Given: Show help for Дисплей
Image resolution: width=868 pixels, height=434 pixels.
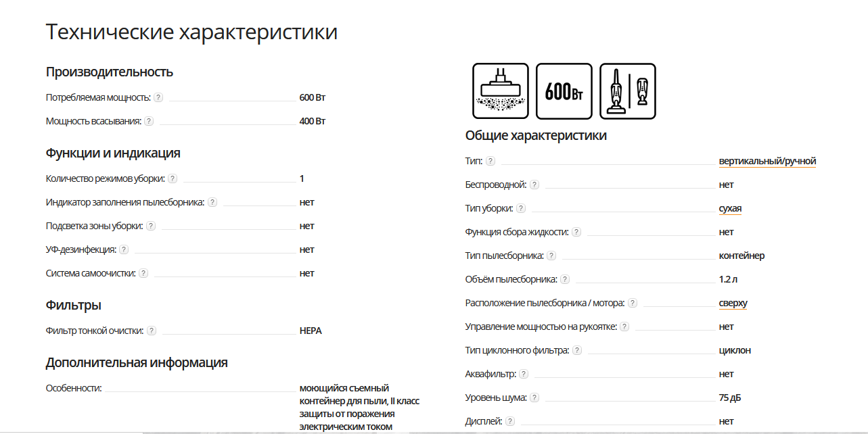Looking at the screenshot, I should click(x=510, y=421).
